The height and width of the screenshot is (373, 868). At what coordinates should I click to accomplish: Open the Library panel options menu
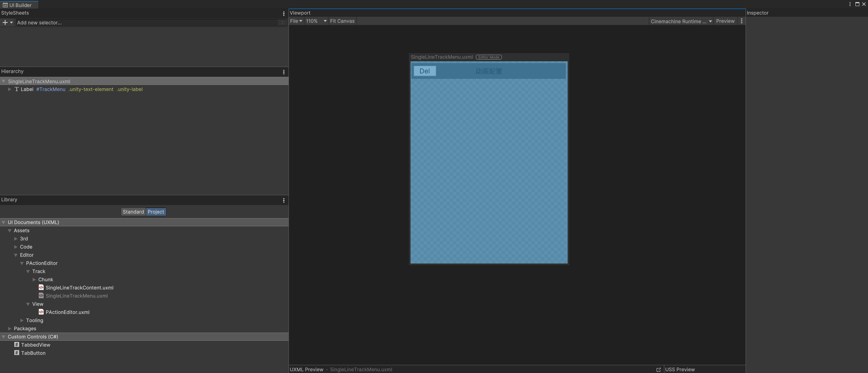(x=284, y=200)
